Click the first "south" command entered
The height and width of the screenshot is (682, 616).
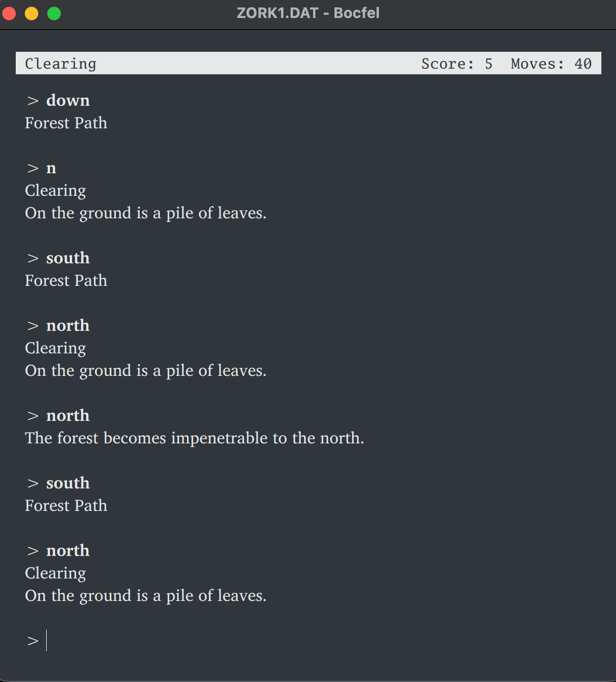[x=68, y=258]
